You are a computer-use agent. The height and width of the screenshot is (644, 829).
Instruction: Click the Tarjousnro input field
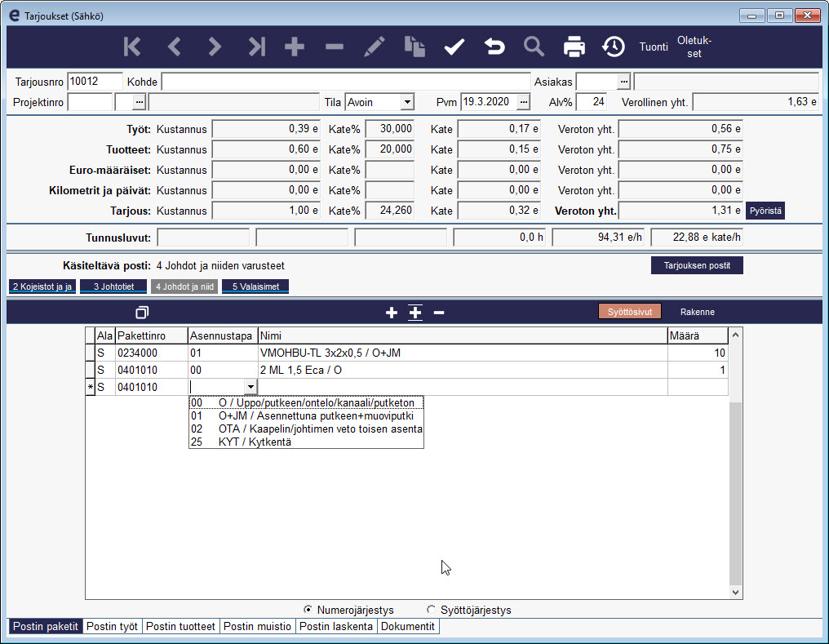[x=95, y=82]
